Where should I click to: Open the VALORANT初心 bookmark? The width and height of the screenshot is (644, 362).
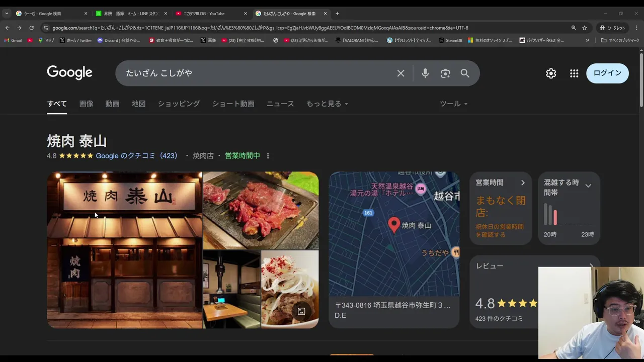[357, 40]
